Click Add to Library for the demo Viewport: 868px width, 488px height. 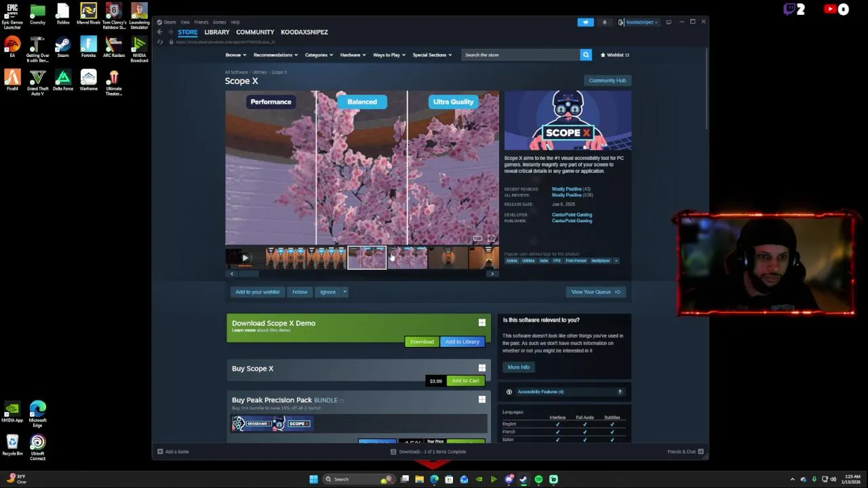[462, 342]
